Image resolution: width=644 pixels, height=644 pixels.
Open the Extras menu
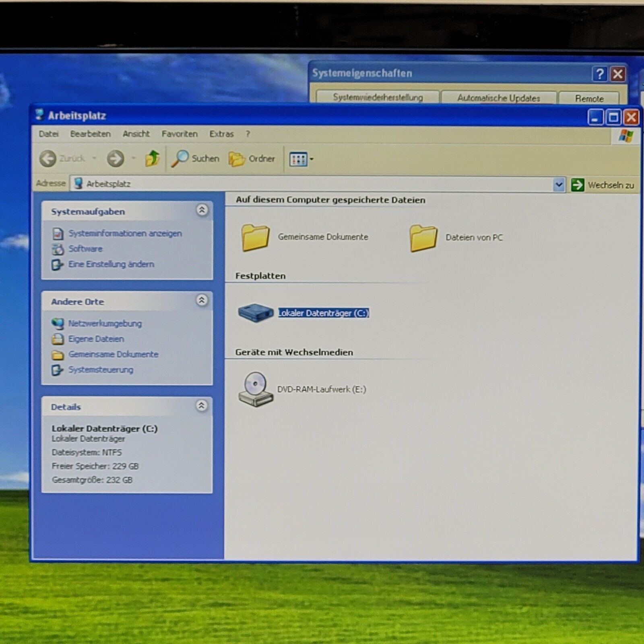[x=221, y=134]
